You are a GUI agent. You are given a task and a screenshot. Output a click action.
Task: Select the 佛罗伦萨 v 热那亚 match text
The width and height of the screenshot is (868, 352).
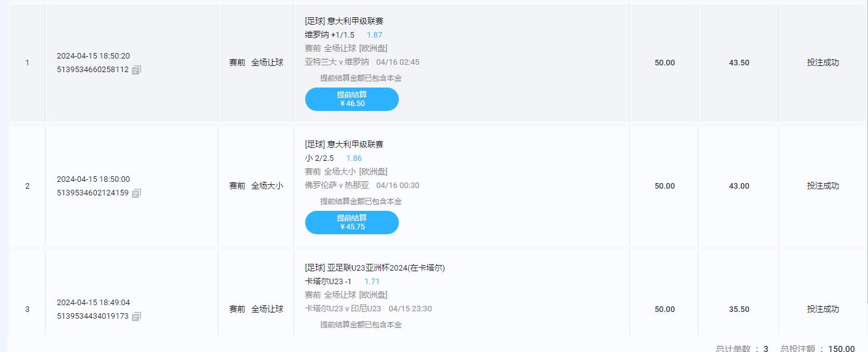click(x=337, y=186)
